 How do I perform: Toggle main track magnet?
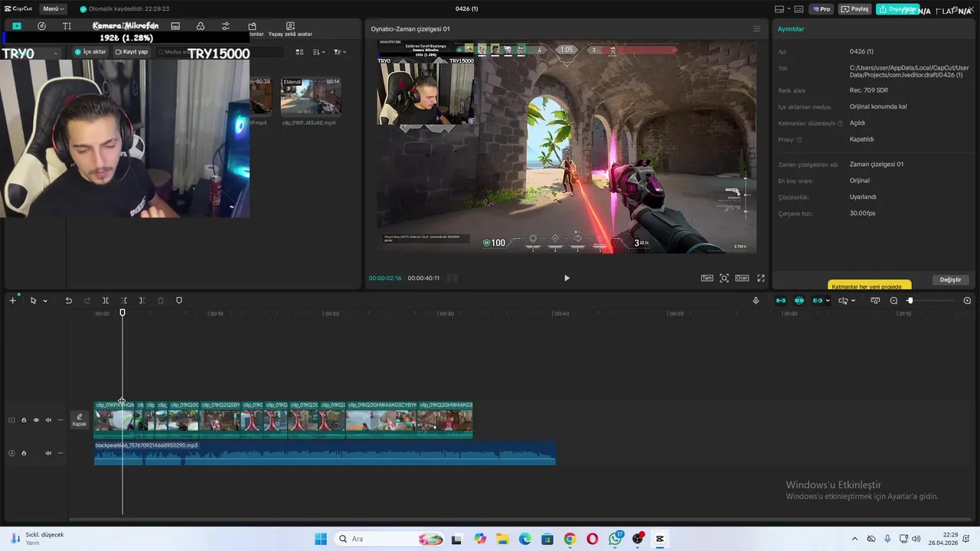coord(781,301)
